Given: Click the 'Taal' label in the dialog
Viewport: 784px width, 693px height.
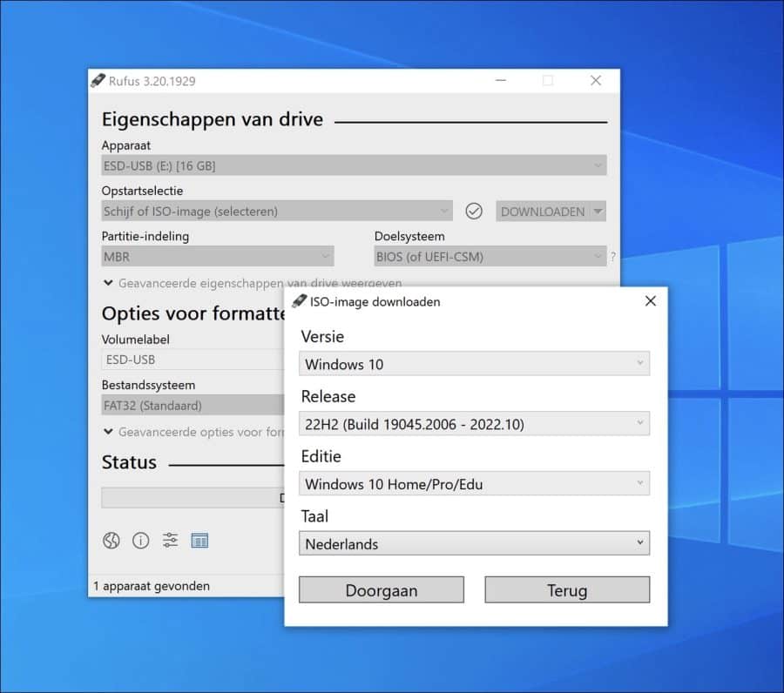Looking at the screenshot, I should click(314, 516).
